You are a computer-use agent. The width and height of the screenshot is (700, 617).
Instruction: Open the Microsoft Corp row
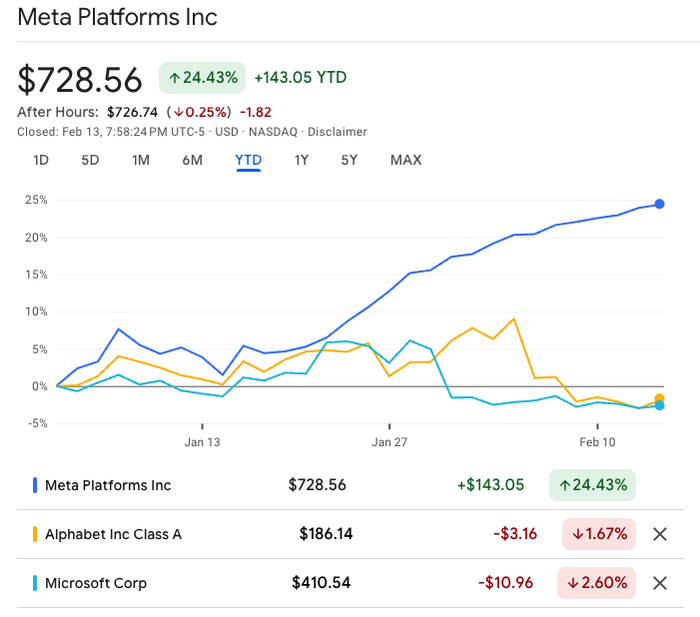pyautogui.click(x=96, y=583)
